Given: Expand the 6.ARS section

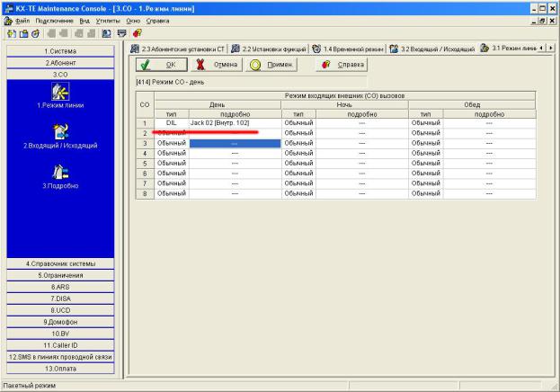Looking at the screenshot, I should (x=60, y=287).
